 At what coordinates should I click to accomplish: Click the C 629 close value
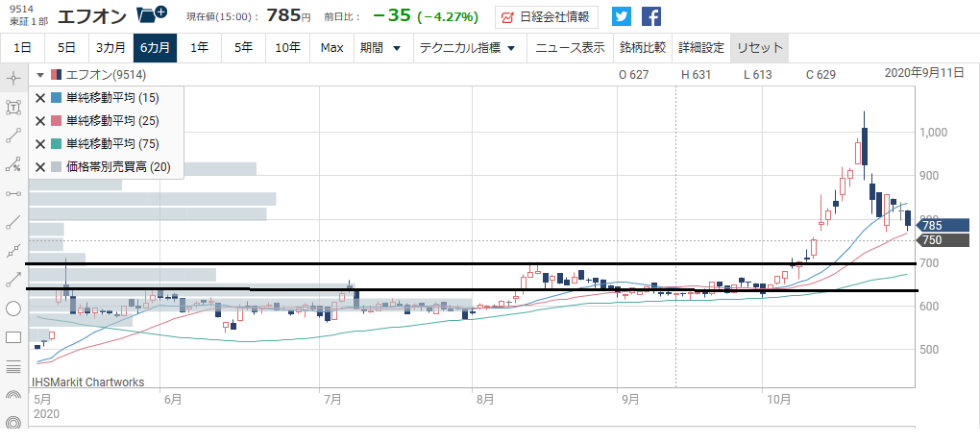[821, 75]
